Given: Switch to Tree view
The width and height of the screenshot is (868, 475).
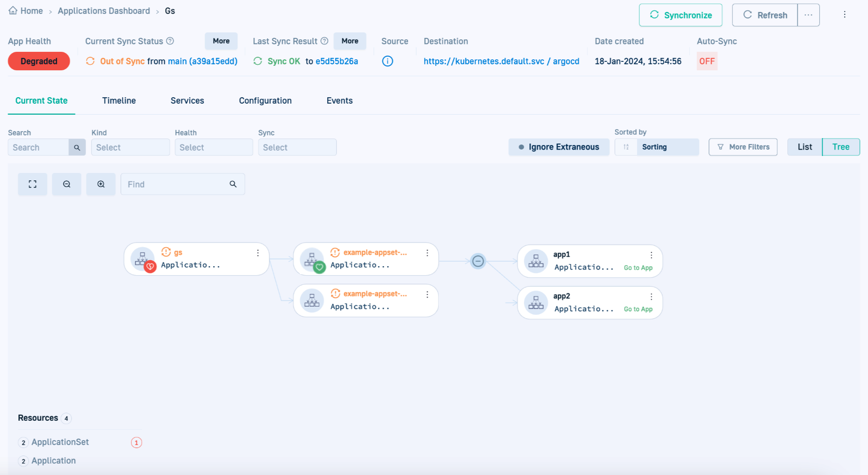Looking at the screenshot, I should [841, 147].
